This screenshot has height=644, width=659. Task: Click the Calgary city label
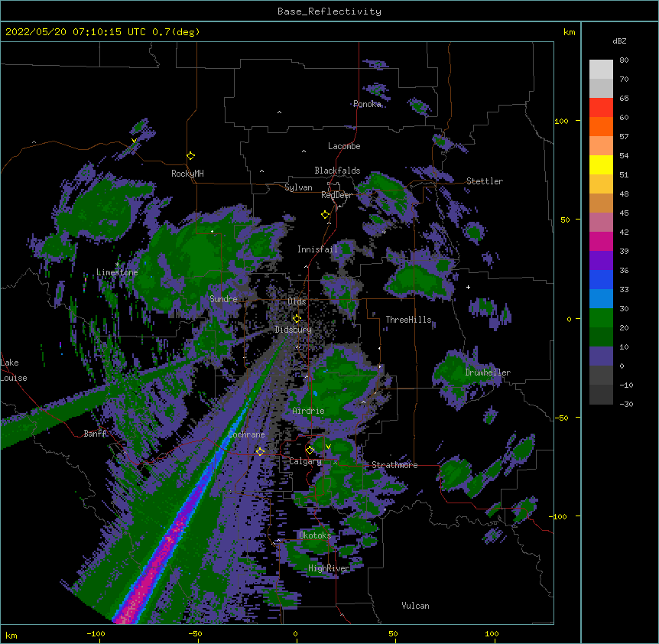305,461
